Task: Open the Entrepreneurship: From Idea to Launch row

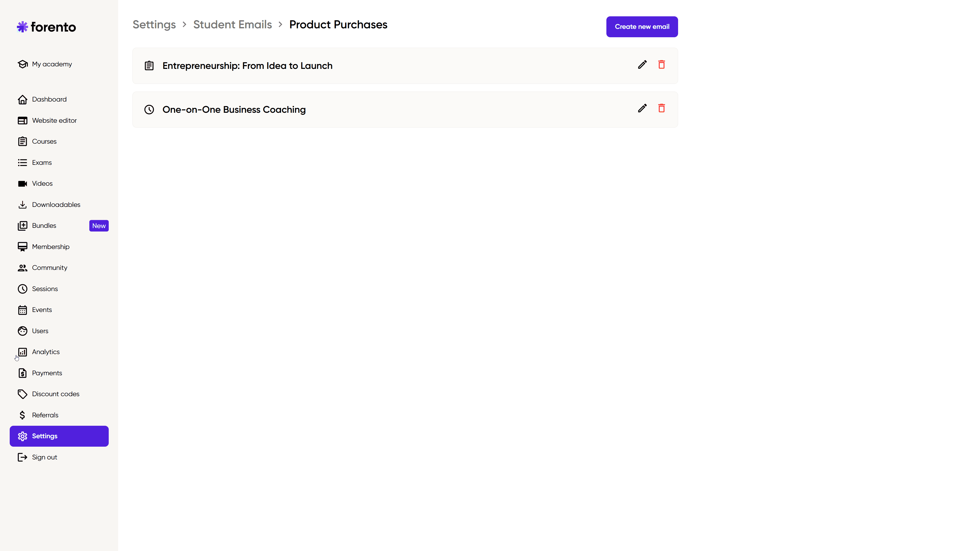Action: (405, 66)
